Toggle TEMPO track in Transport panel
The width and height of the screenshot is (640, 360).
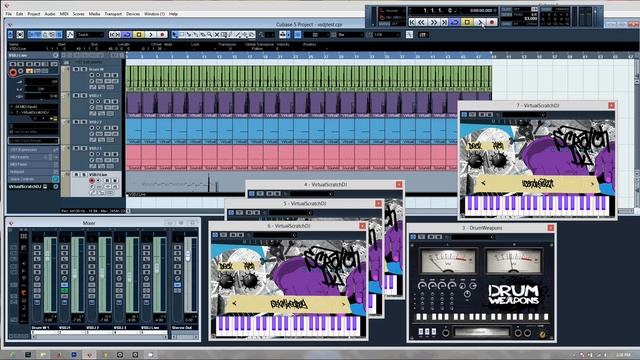click(506, 14)
